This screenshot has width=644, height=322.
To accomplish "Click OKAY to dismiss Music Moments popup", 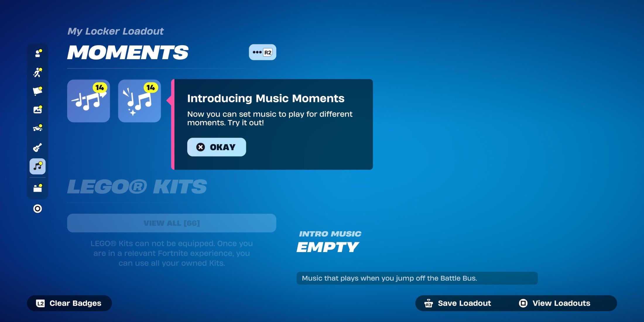I will (216, 147).
